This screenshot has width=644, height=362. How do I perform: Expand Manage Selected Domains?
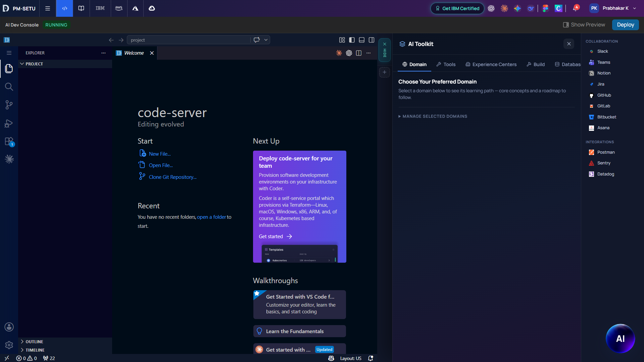coord(433,116)
